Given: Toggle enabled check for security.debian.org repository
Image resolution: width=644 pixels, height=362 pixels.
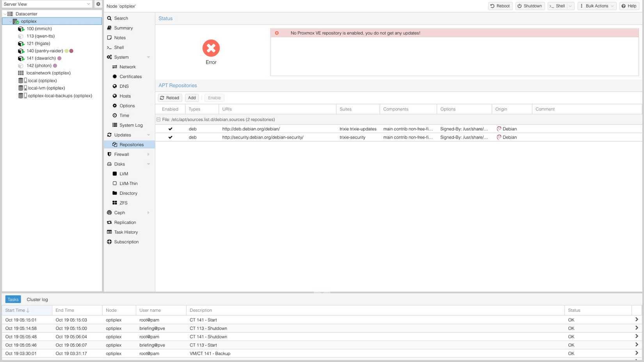Looking at the screenshot, I should (x=170, y=137).
